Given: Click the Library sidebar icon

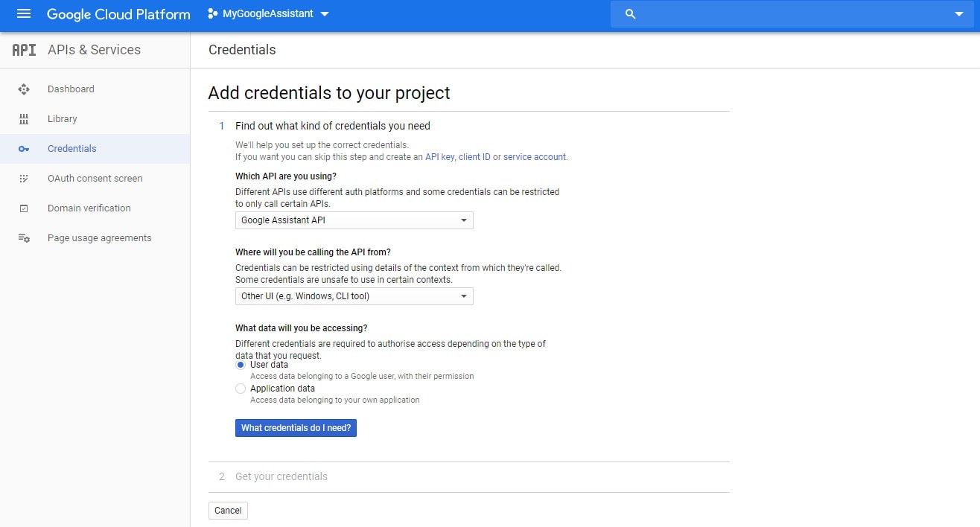Looking at the screenshot, I should 24,119.
